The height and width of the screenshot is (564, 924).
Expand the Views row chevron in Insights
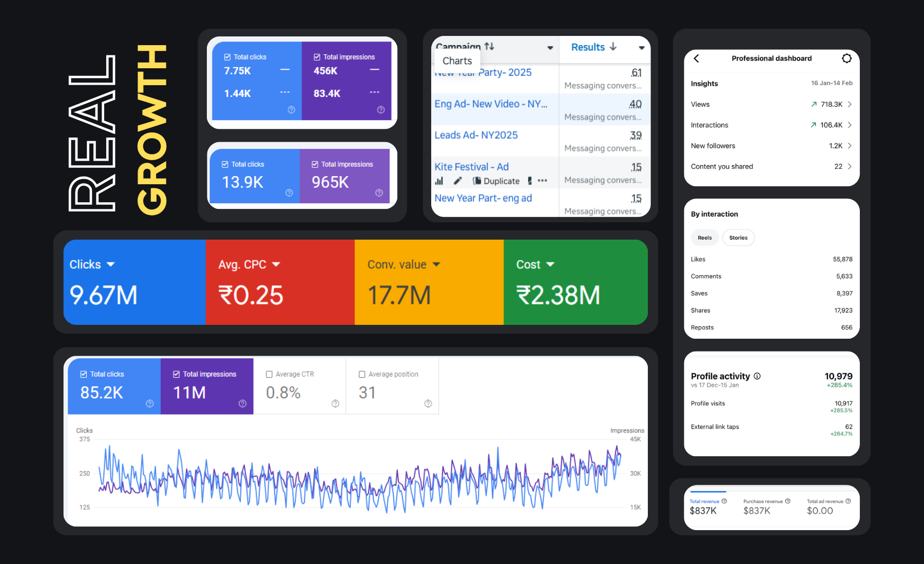(x=851, y=104)
